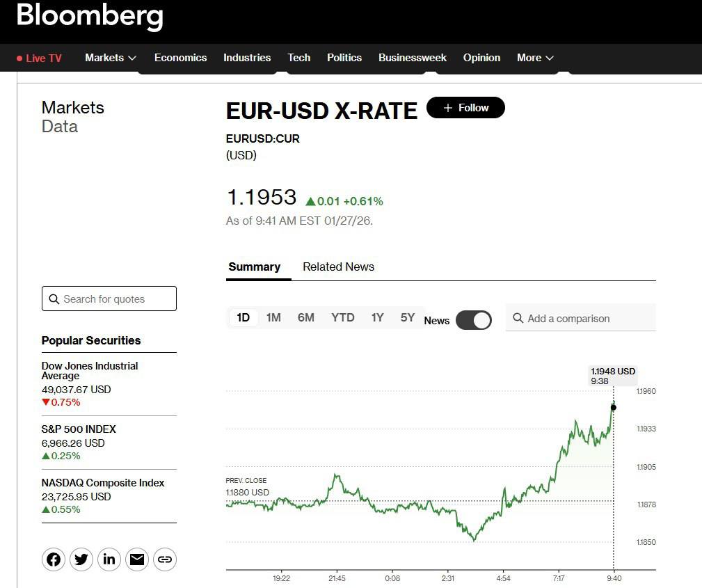
Task: Open Live TV link
Action: [x=40, y=58]
